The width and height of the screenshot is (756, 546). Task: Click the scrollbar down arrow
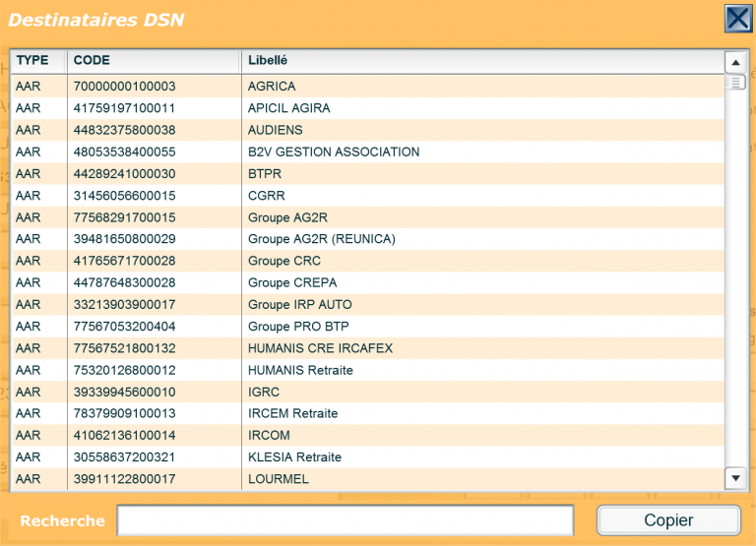tap(735, 478)
